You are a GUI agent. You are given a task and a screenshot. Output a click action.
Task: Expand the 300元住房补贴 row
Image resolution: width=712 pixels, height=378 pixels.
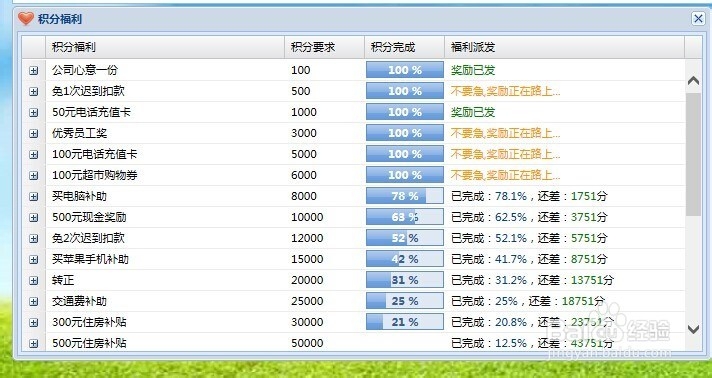pos(34,323)
